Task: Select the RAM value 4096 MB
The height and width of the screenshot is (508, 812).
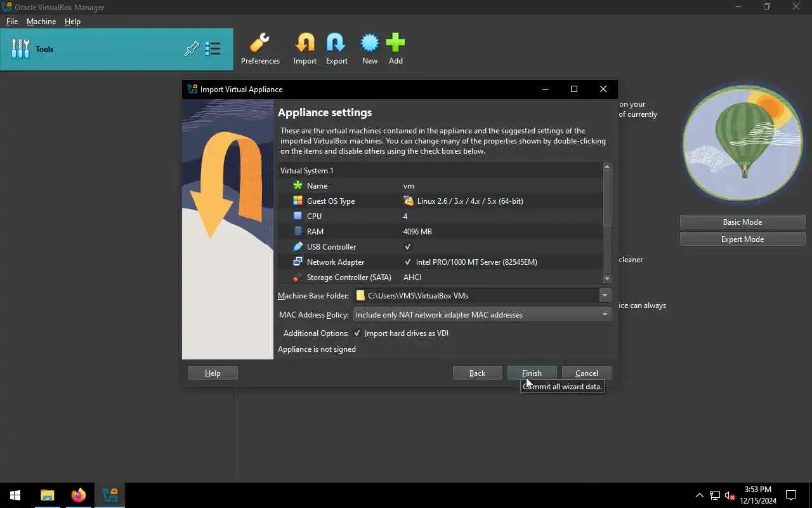Action: [417, 231]
